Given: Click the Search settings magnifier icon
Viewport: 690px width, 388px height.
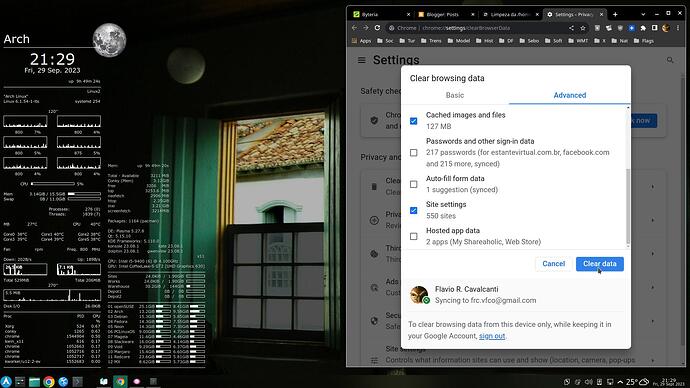Looking at the screenshot, I should coord(670,60).
